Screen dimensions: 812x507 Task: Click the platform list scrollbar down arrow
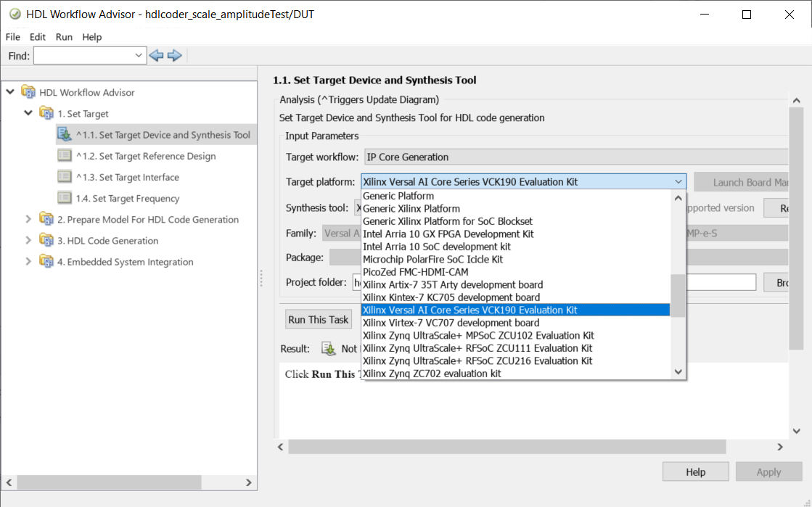(678, 372)
